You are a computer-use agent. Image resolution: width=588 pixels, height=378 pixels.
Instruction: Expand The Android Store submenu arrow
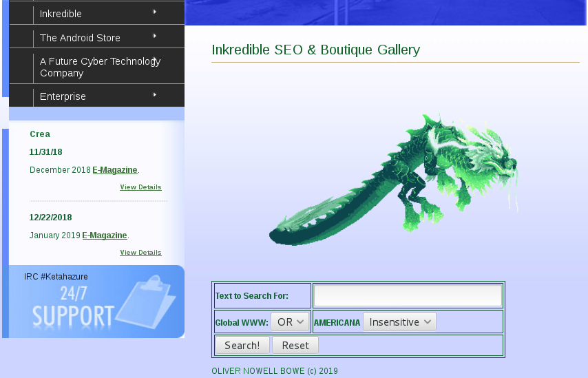tap(155, 36)
